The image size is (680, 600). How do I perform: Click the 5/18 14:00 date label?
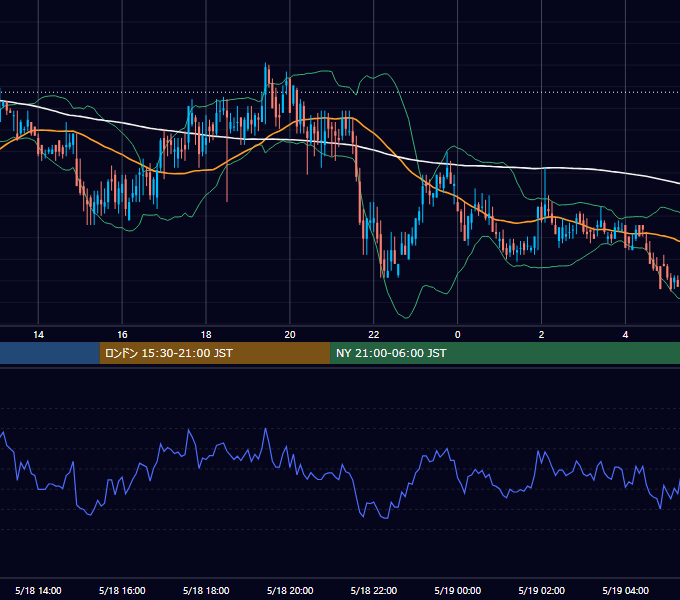click(38, 590)
